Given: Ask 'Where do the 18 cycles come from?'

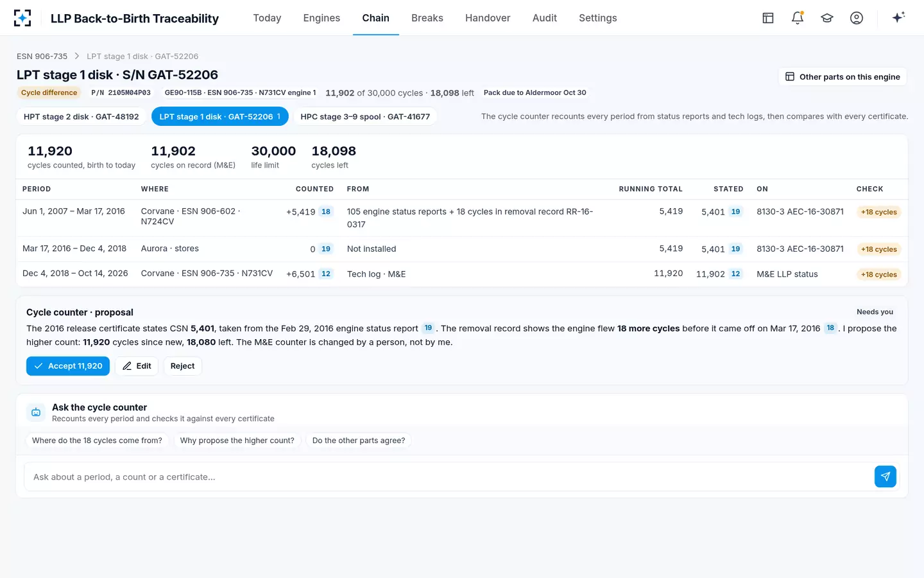Looking at the screenshot, I should point(97,441).
